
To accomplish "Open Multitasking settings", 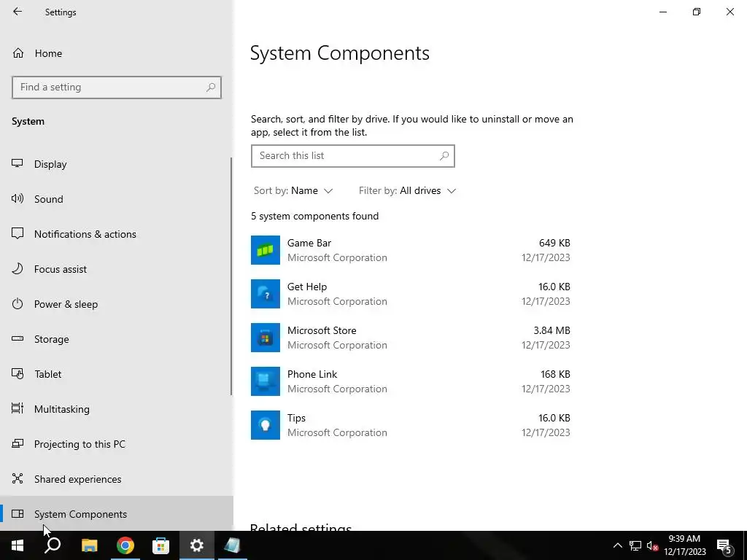I will click(117, 409).
